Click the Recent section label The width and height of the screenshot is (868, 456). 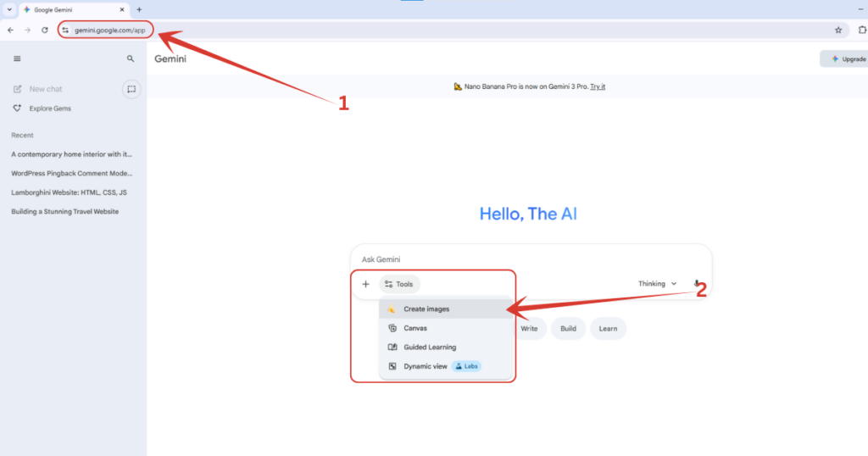(22, 135)
